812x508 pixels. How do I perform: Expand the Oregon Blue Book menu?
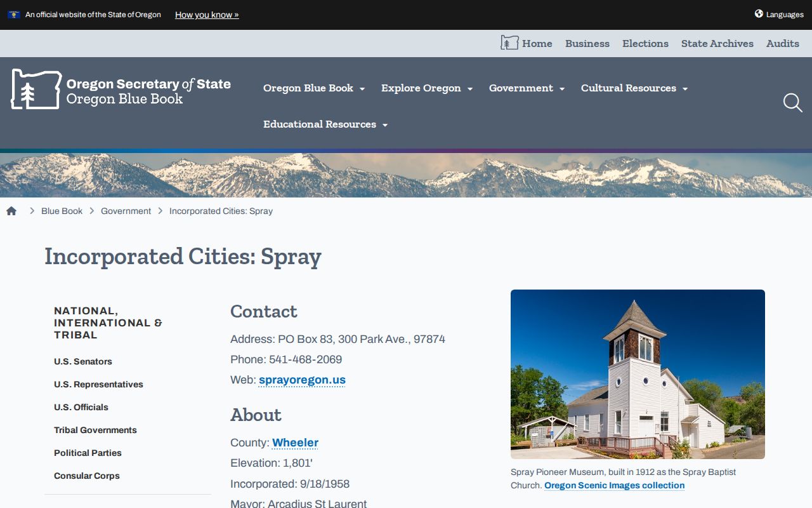click(314, 88)
